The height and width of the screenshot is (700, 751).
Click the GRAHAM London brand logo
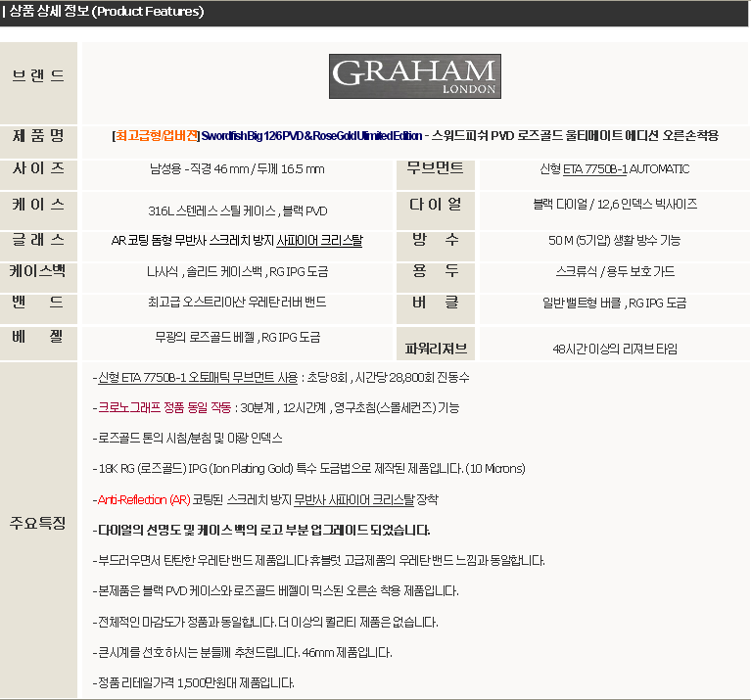[415, 76]
